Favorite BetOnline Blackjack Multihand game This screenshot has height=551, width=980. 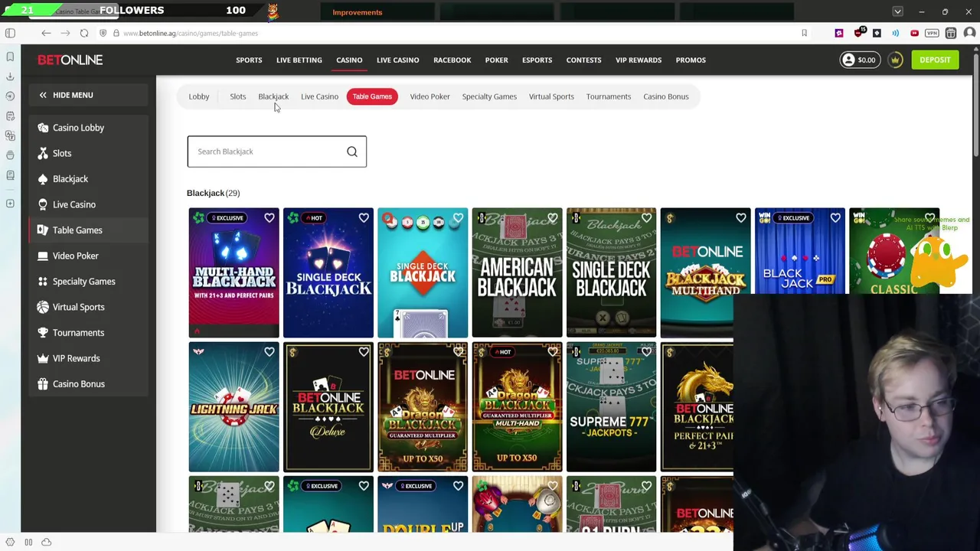point(740,218)
